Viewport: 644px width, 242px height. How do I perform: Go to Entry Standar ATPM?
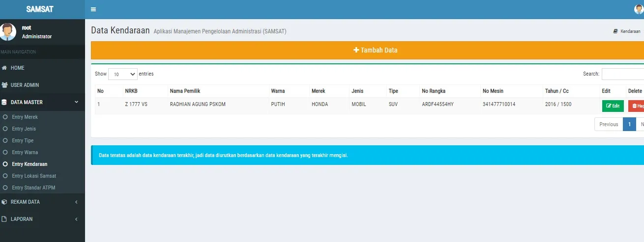[x=33, y=188]
